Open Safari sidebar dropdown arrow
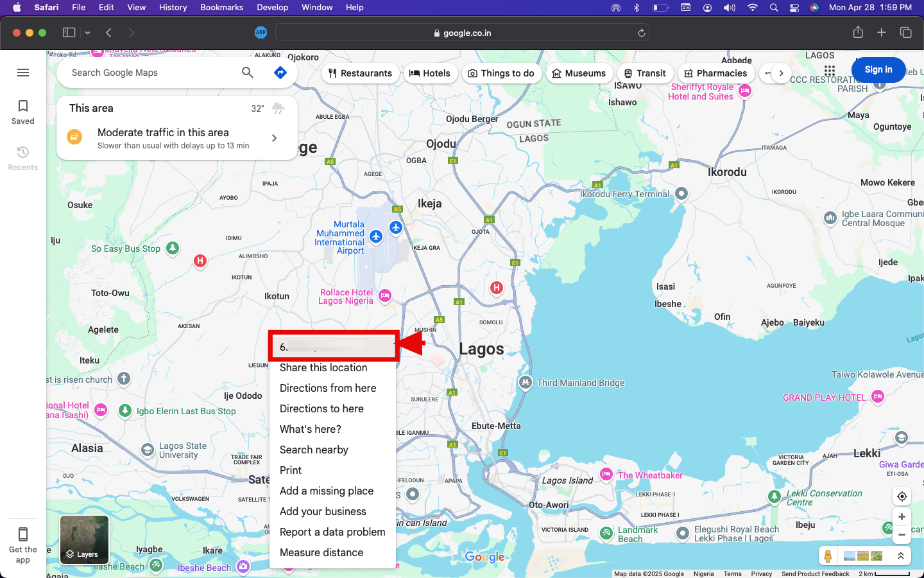The height and width of the screenshot is (578, 924). tap(87, 33)
